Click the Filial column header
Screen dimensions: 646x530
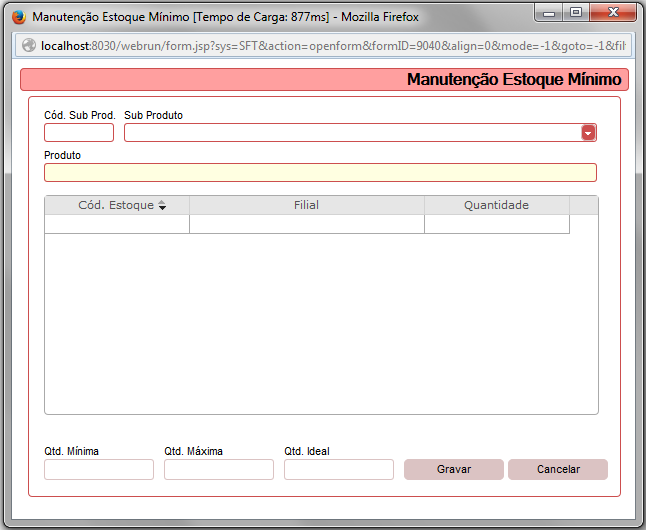[307, 205]
